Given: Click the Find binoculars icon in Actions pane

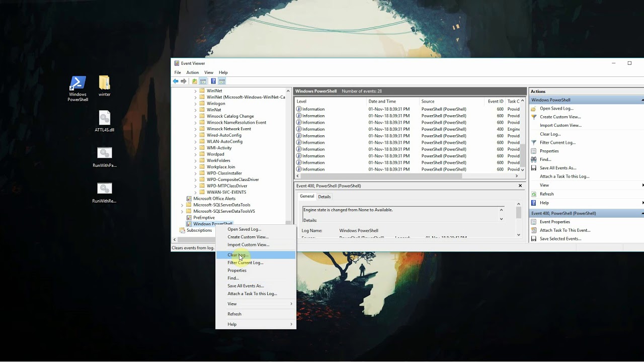Looking at the screenshot, I should (x=534, y=160).
